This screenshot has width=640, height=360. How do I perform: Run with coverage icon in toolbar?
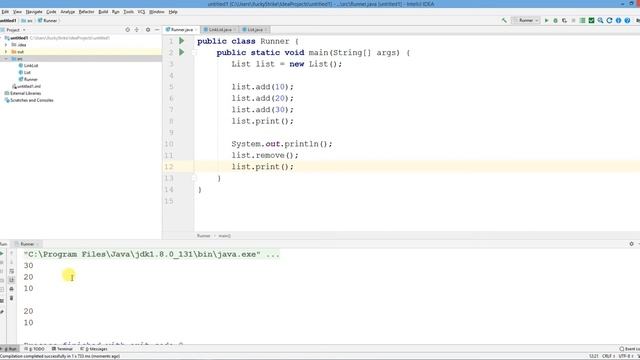[564, 20]
